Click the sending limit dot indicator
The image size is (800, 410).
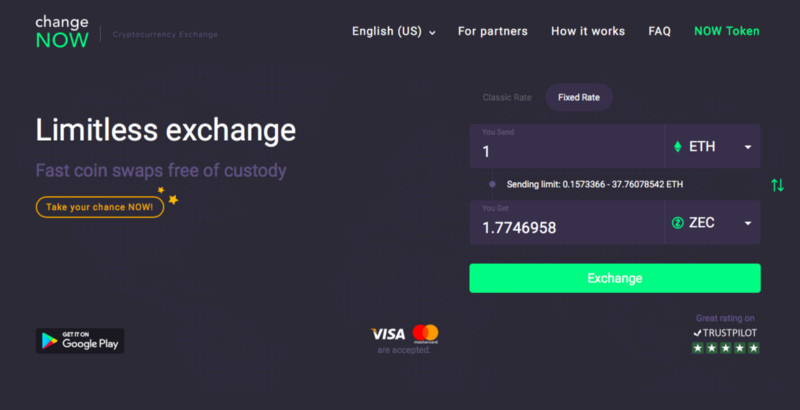coord(492,185)
